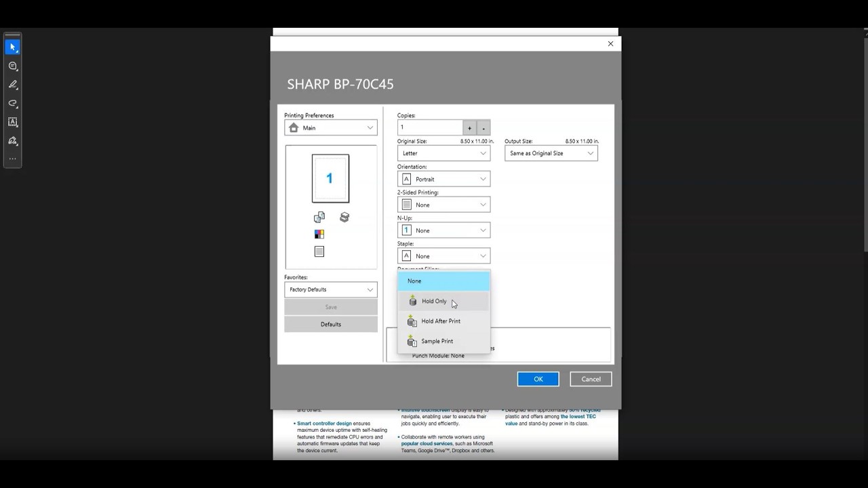Click 'lowest TEC value' in background document
The width and height of the screenshot is (868, 488).
[x=551, y=420]
